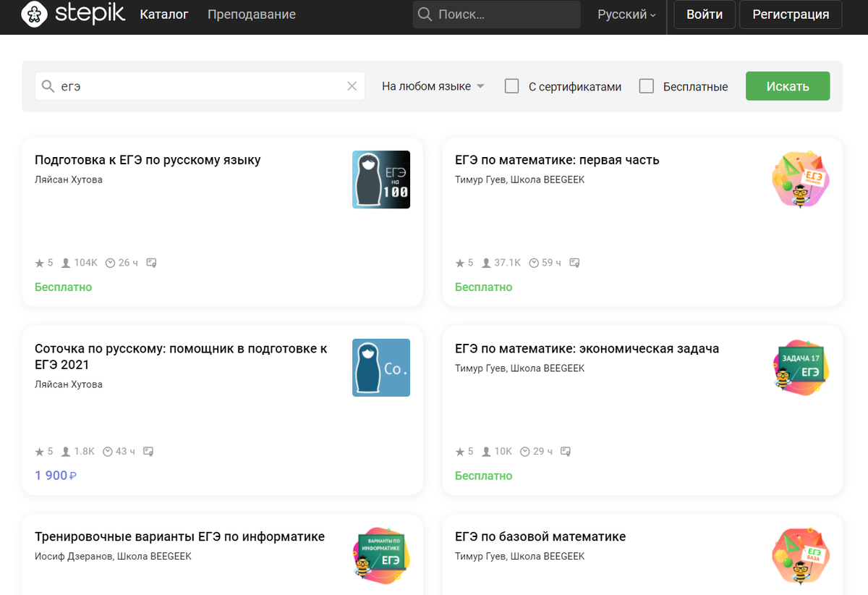Viewport: 868px width, 595px height.
Task: Click certificate icon on 'ЕГЭ по математике: экономическая задача' card
Action: pyautogui.click(x=566, y=452)
